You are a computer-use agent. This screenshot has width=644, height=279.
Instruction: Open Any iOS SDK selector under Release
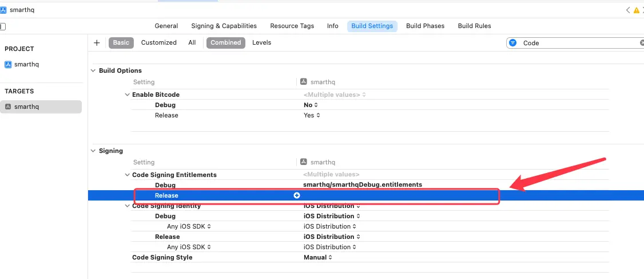[x=189, y=247]
